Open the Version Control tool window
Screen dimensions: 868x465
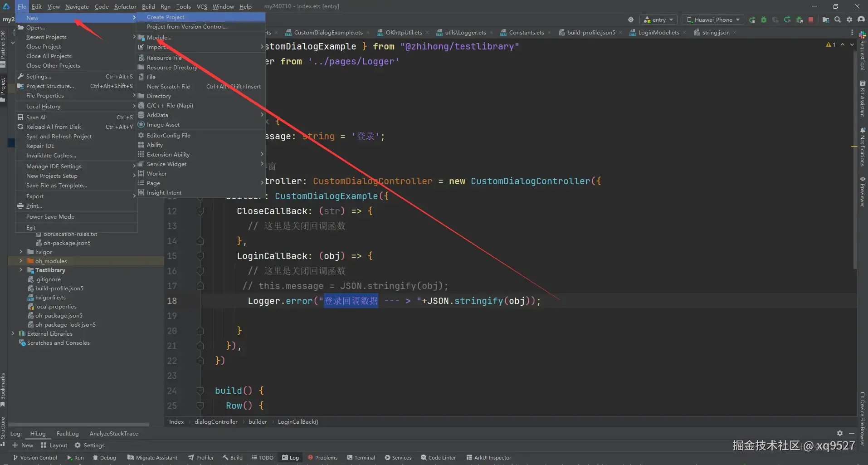tap(35, 458)
